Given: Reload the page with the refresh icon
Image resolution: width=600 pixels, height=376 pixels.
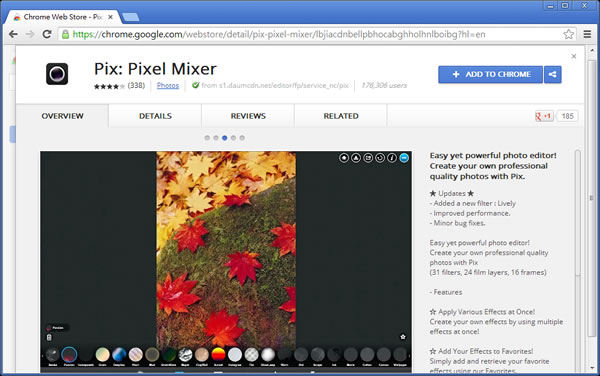Looking at the screenshot, I should [47, 34].
